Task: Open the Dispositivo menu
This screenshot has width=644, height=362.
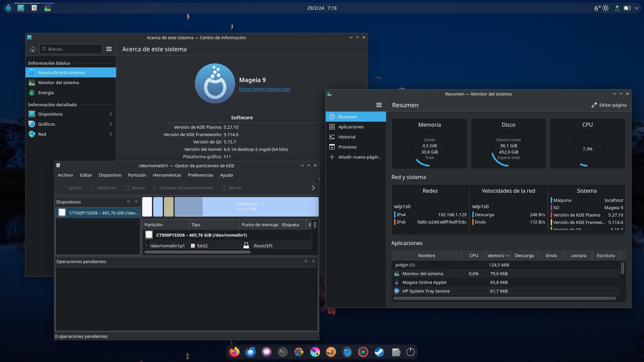Action: tap(110, 175)
